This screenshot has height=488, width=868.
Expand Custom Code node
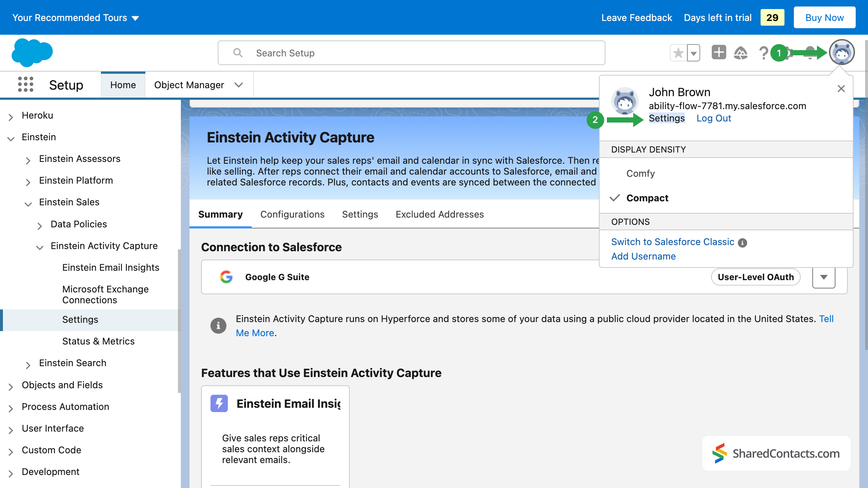point(11,452)
